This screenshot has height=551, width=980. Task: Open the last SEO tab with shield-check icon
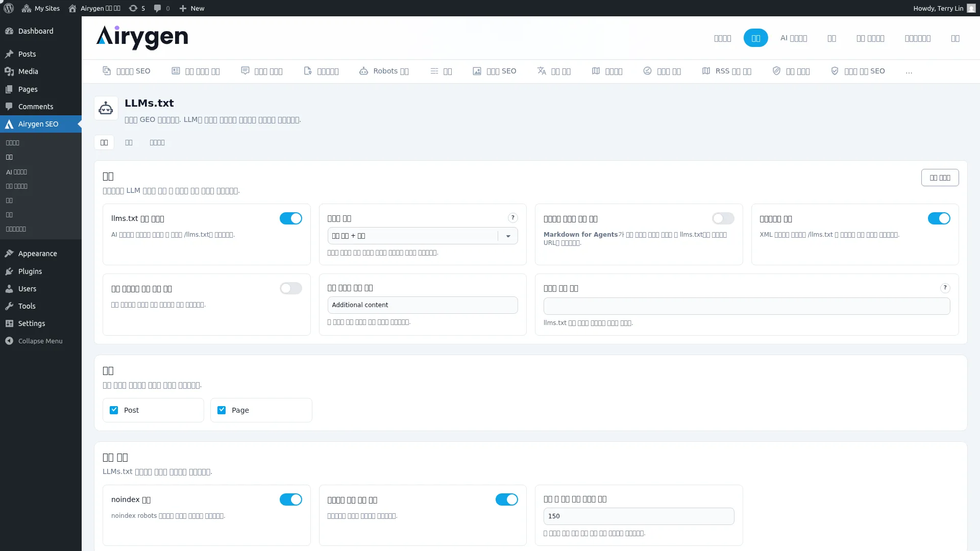pos(858,71)
